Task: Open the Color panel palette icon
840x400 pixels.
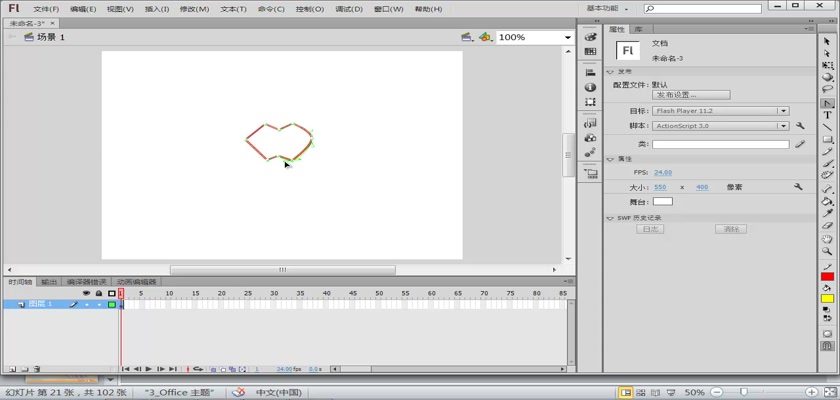Action: point(590,37)
